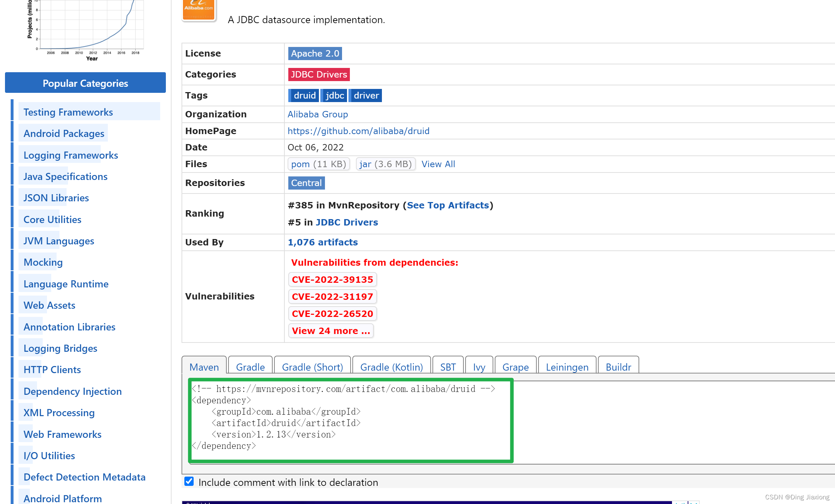Click the Popular Categories header
835x504 pixels.
point(85,83)
